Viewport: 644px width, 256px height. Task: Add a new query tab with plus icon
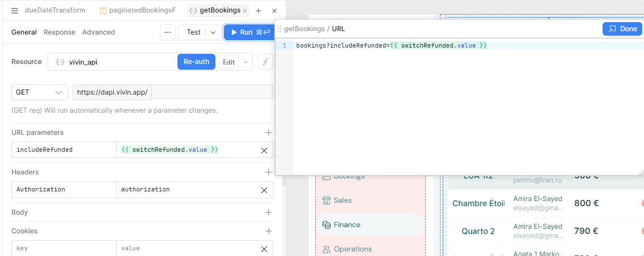[x=259, y=11]
